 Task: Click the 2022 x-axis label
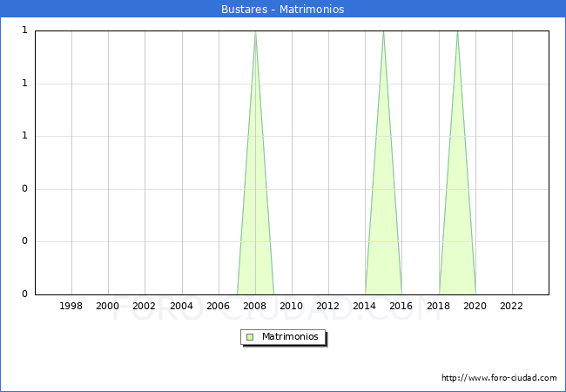(x=511, y=306)
